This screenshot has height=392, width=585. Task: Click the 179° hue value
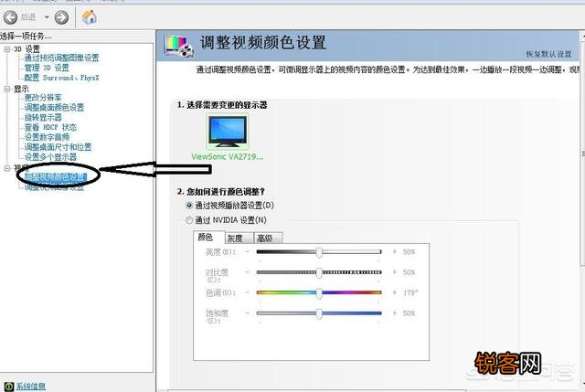(410, 292)
